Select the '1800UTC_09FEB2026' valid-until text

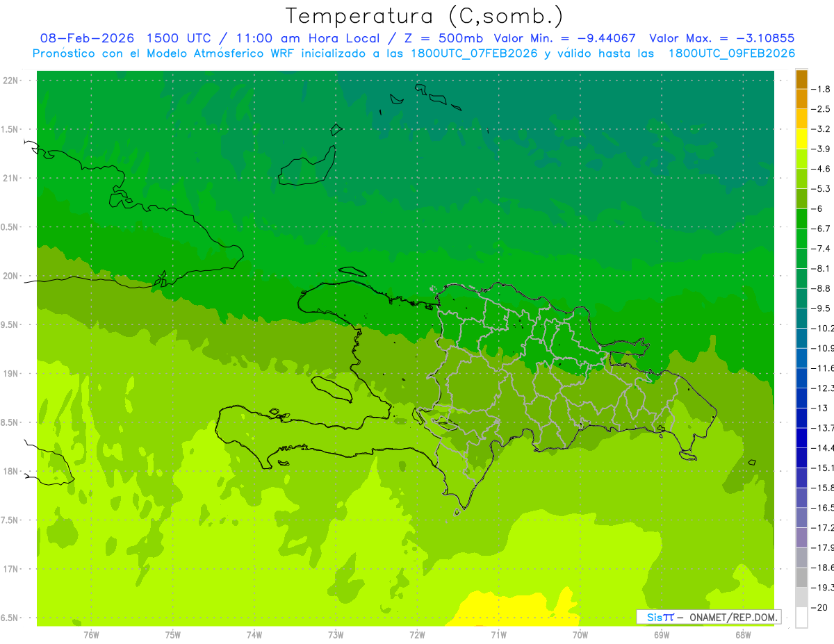coord(731,53)
